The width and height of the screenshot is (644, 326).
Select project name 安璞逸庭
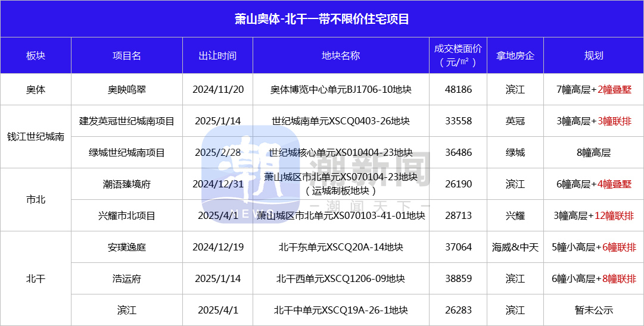tap(127, 247)
